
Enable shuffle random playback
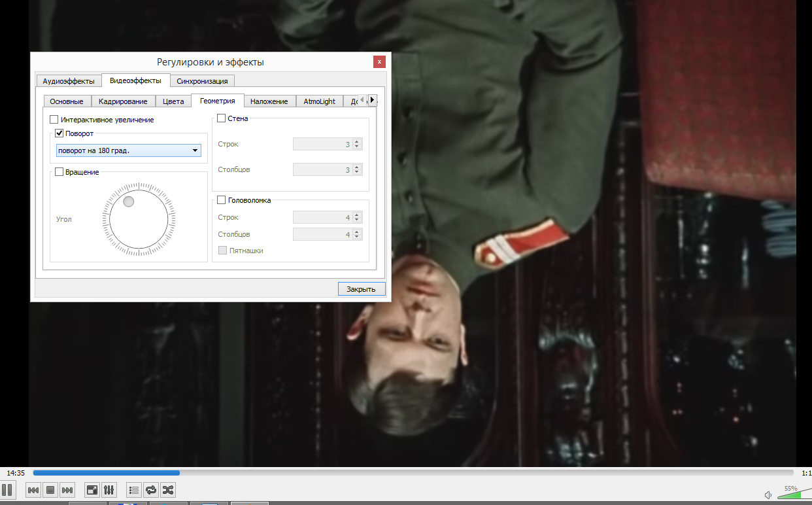(168, 490)
